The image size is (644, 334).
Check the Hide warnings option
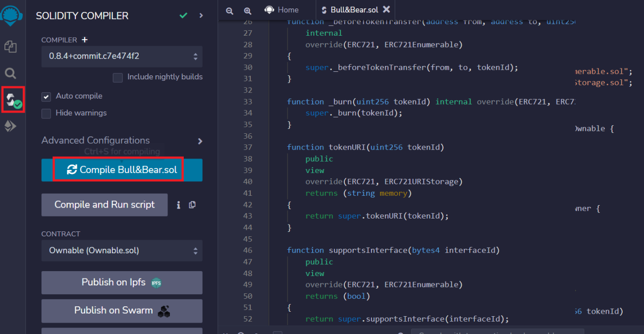[47, 113]
